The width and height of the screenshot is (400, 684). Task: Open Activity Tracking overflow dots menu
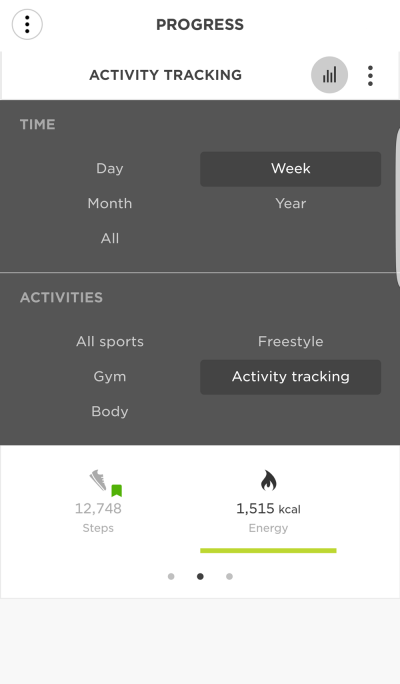coord(370,76)
